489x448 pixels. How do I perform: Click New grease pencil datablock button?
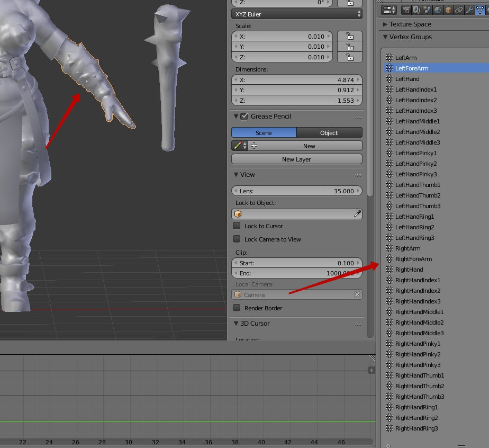click(305, 146)
